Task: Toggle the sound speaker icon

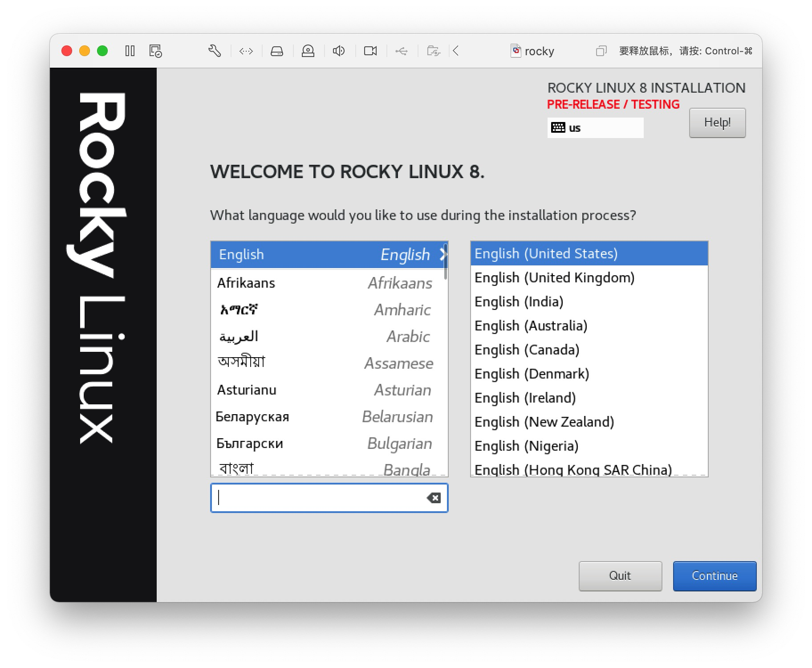Action: tap(339, 51)
